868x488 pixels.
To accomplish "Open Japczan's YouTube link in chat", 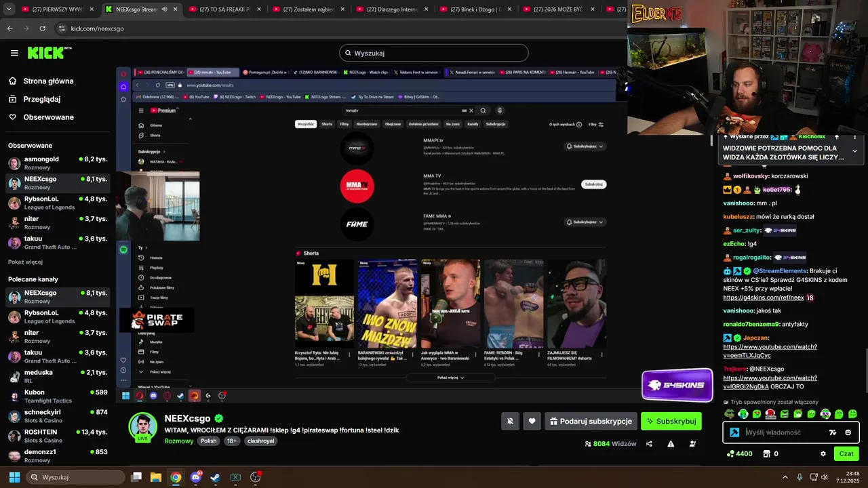I will (770, 351).
